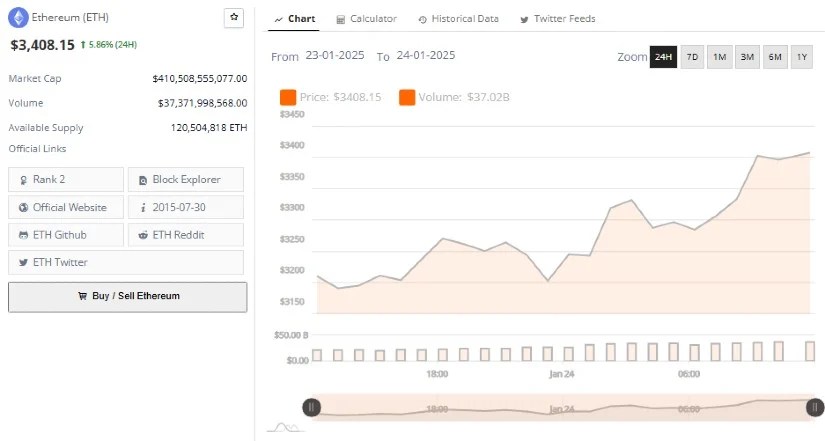Choose the 1M zoom option
Viewport: 825px width, 441px height.
coord(719,57)
